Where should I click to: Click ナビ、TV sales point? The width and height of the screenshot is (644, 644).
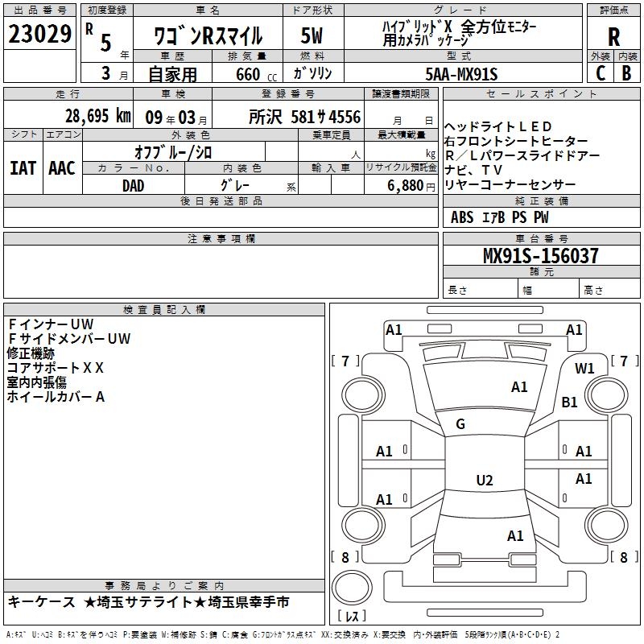(473, 170)
